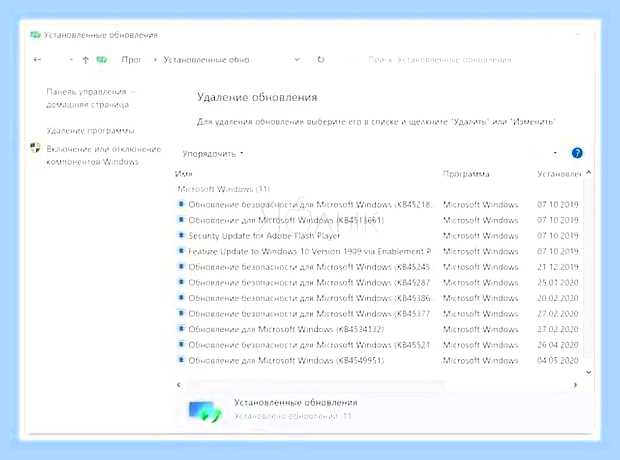Click right arrow of horizontal scrollbar
The image size is (620, 460).
click(x=575, y=384)
